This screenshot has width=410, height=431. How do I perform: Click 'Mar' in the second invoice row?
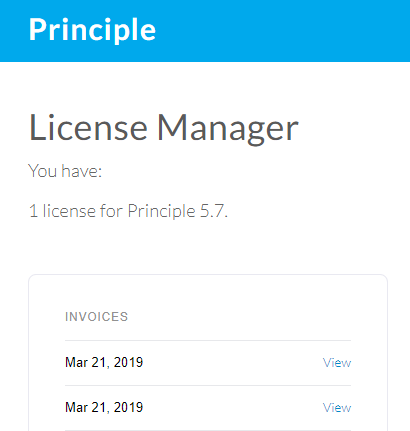(x=76, y=408)
